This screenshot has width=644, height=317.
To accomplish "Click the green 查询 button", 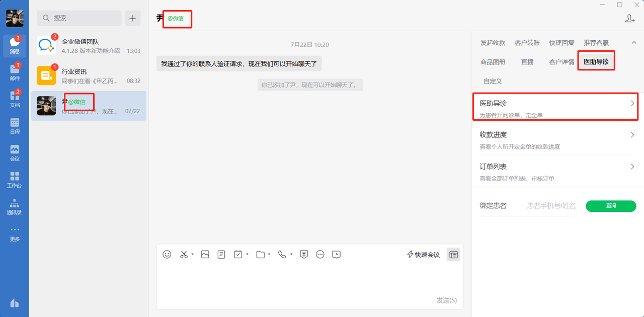I will [x=611, y=206].
